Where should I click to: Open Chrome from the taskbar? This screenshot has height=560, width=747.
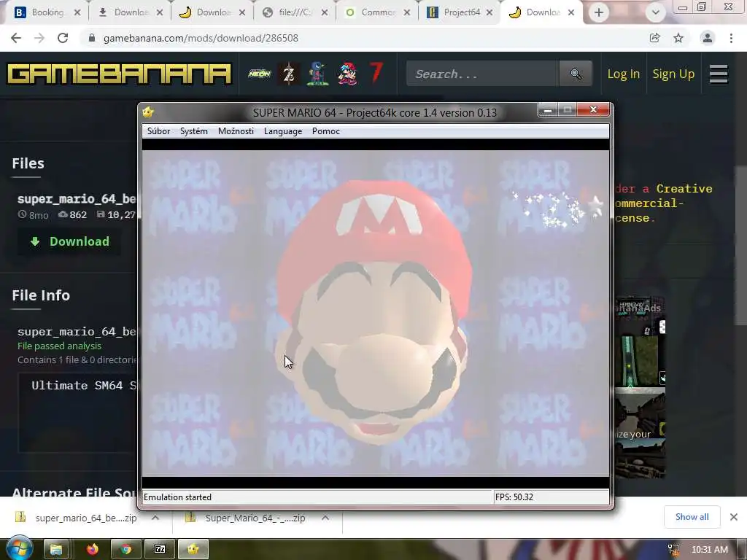[125, 550]
